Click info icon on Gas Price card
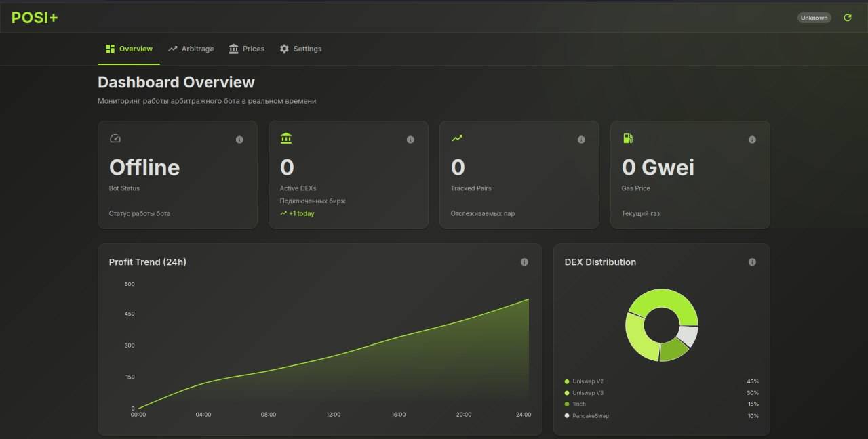Screen dimensions: 868x439 pyautogui.click(x=752, y=140)
